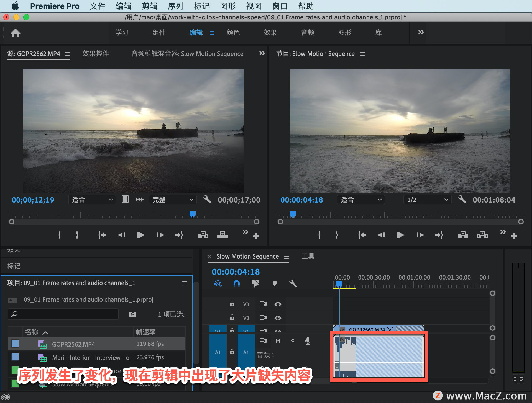Open the timeline settings wrench icon

point(293,283)
